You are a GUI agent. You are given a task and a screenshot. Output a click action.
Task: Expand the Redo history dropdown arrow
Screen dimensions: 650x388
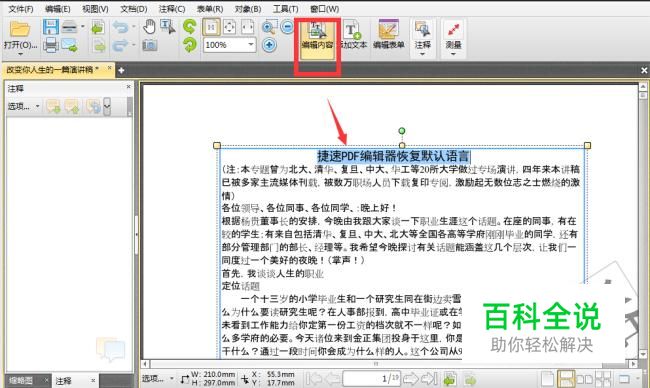(134, 44)
